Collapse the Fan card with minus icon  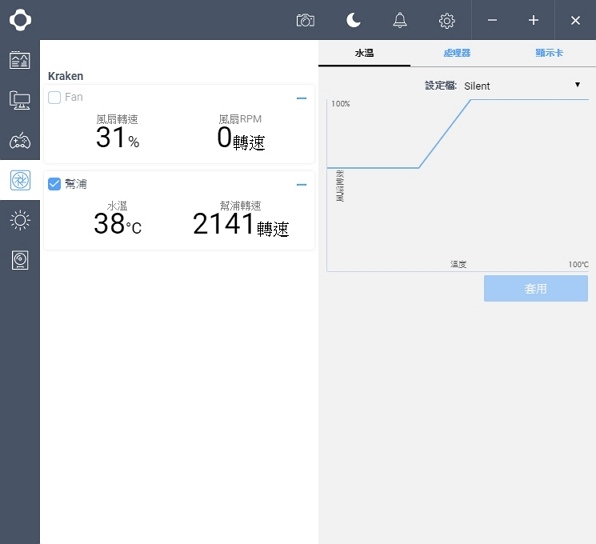coord(301,98)
